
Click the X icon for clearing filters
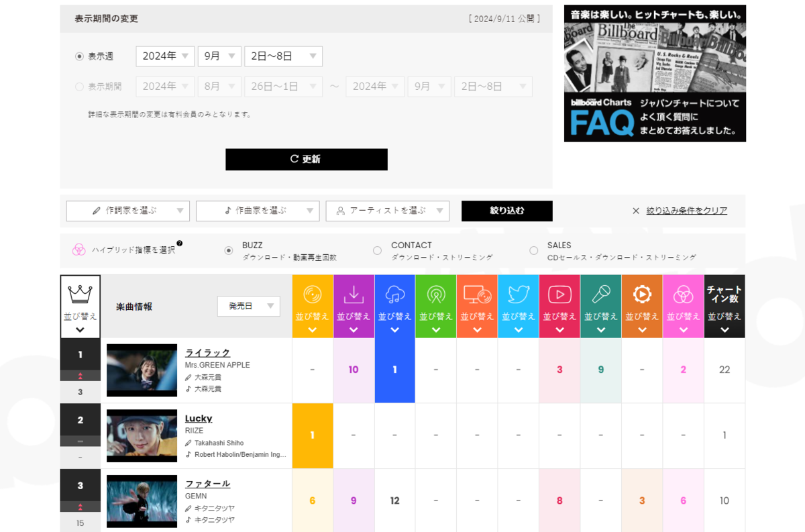(x=636, y=211)
